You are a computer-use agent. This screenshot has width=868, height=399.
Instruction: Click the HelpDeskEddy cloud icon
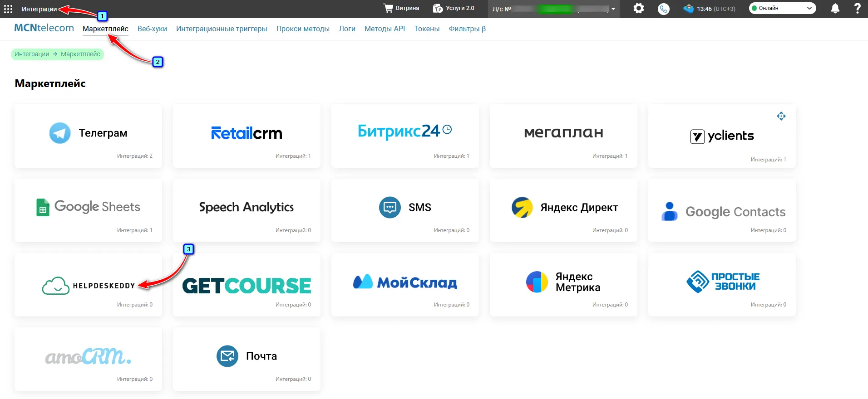click(x=56, y=286)
